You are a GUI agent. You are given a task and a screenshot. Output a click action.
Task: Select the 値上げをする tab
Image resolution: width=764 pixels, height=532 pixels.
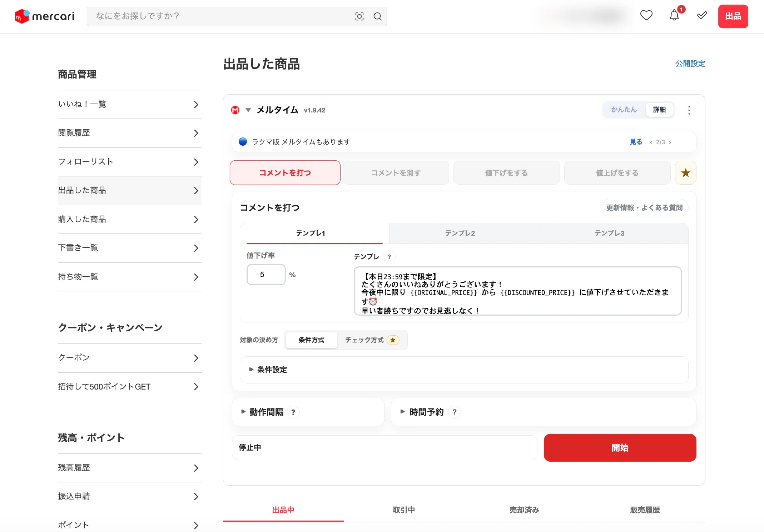(617, 173)
